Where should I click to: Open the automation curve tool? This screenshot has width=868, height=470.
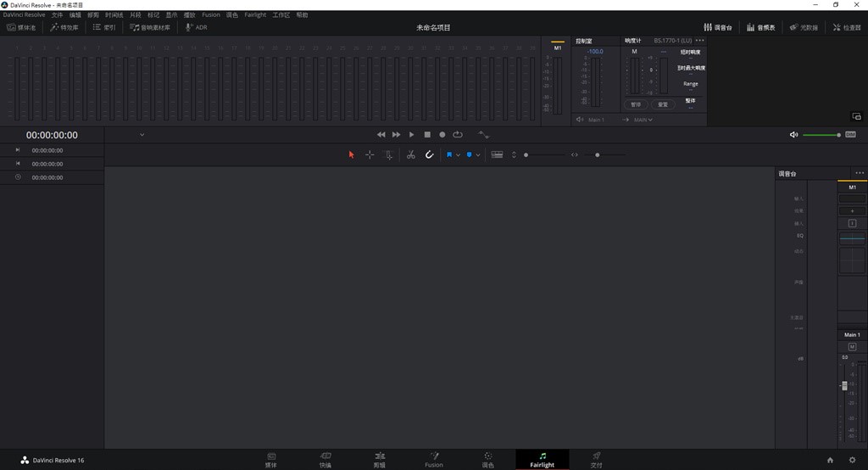[x=484, y=135]
